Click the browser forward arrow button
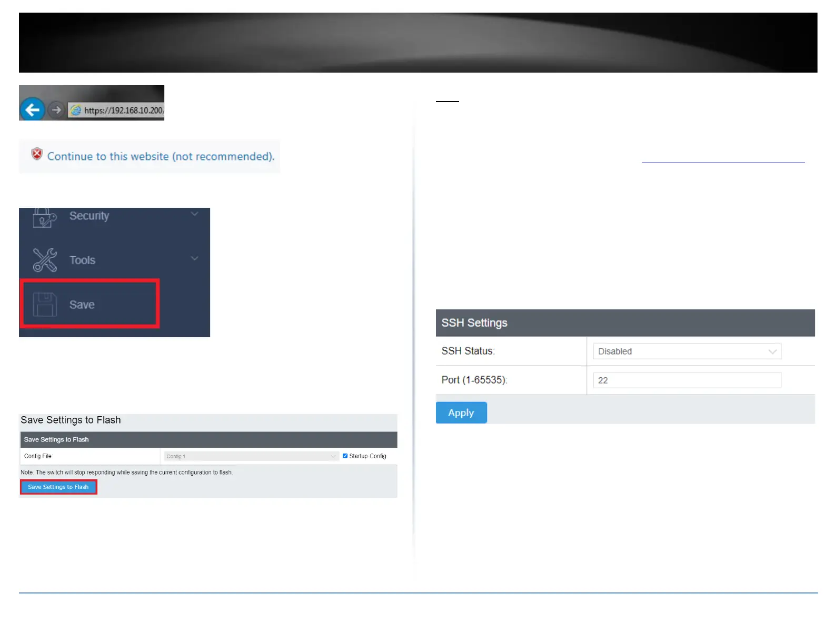 coord(56,110)
